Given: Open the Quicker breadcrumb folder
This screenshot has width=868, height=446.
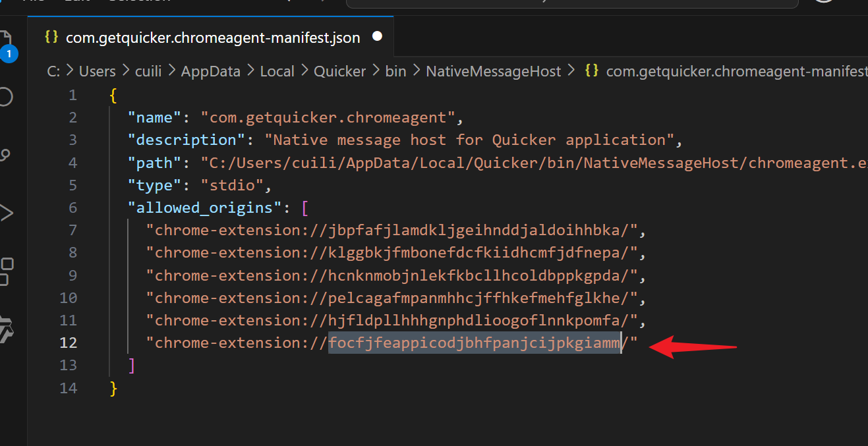Looking at the screenshot, I should click(340, 71).
